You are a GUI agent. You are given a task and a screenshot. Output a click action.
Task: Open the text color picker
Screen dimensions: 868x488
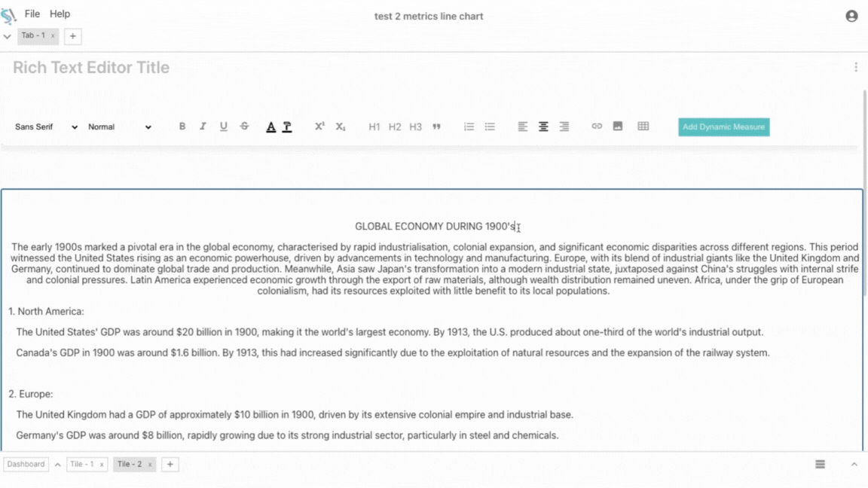point(270,127)
